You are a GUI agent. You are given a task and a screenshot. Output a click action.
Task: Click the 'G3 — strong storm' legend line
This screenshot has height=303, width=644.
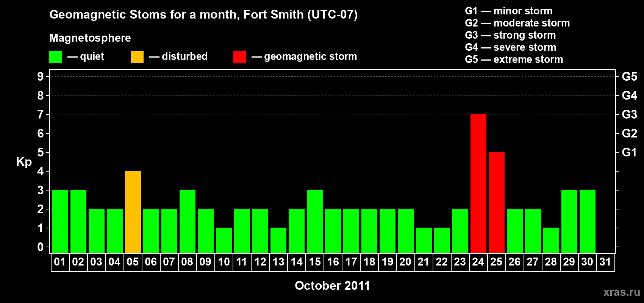[510, 35]
